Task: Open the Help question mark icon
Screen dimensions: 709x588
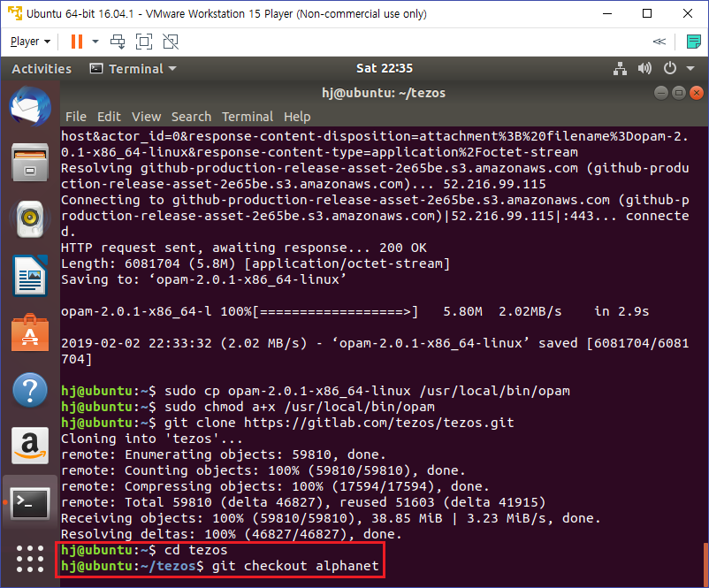Action: (30, 389)
